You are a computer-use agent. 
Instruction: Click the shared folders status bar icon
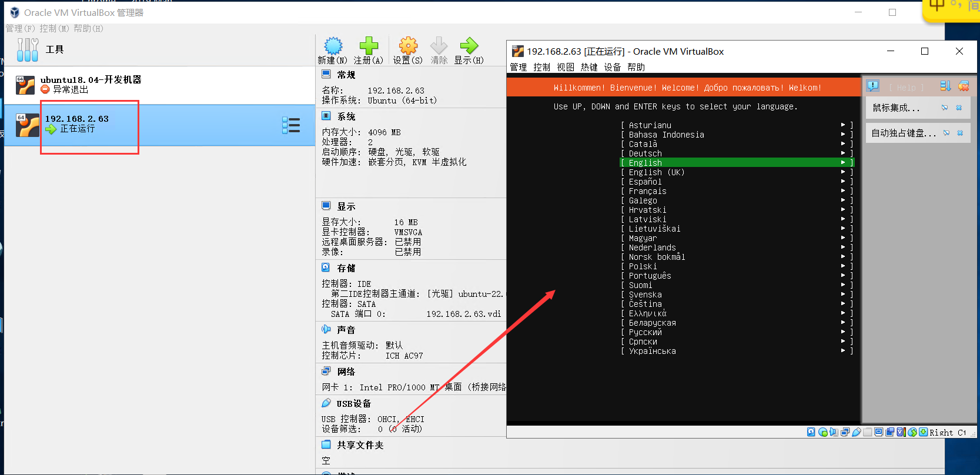tap(868, 432)
